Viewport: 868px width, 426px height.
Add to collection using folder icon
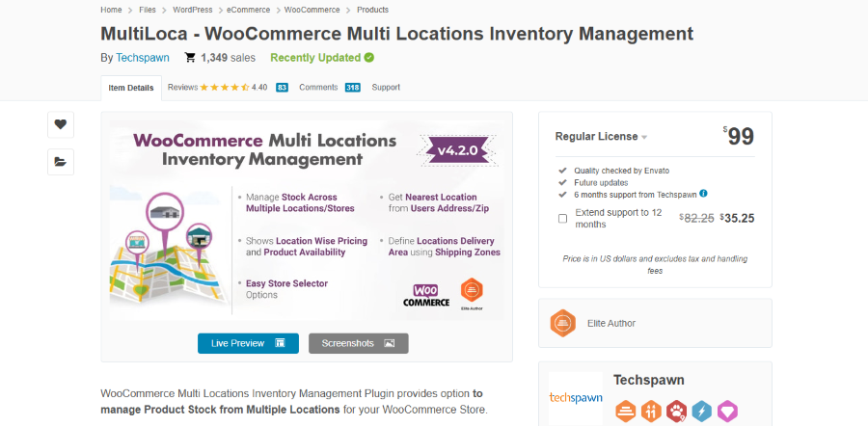[61, 162]
